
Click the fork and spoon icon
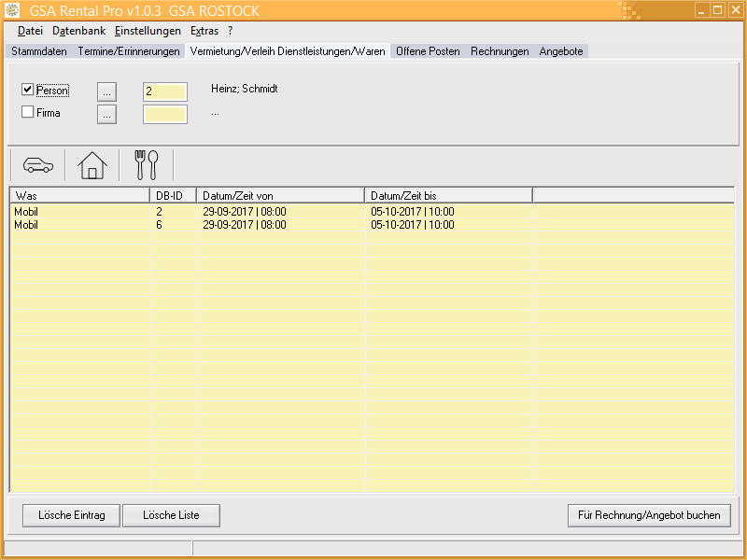147,165
